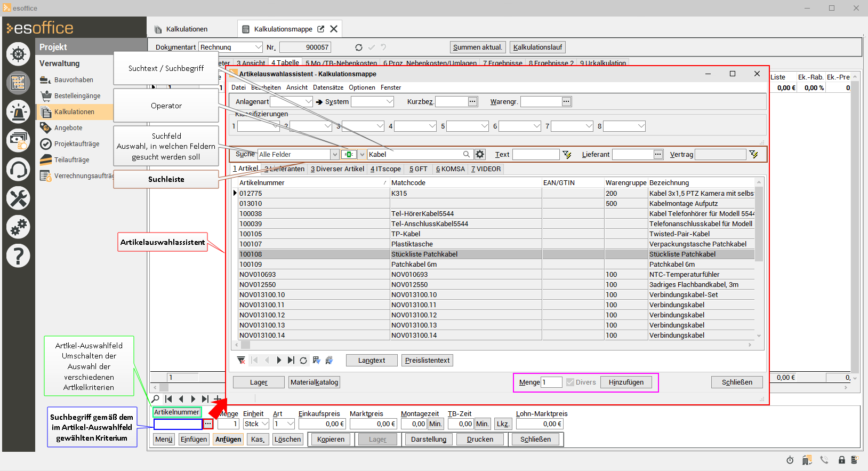Toggle the Divers checkbox
The image size is (868, 471).
pos(570,382)
